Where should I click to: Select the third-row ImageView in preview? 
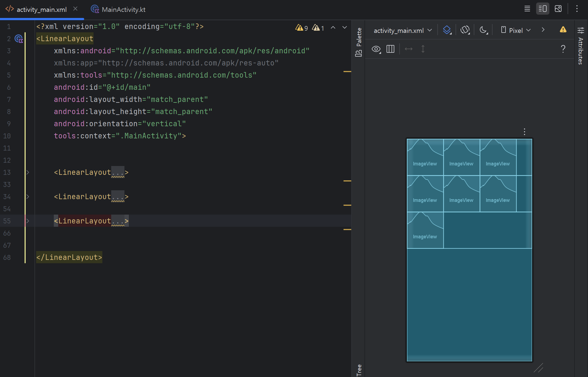pyautogui.click(x=425, y=230)
